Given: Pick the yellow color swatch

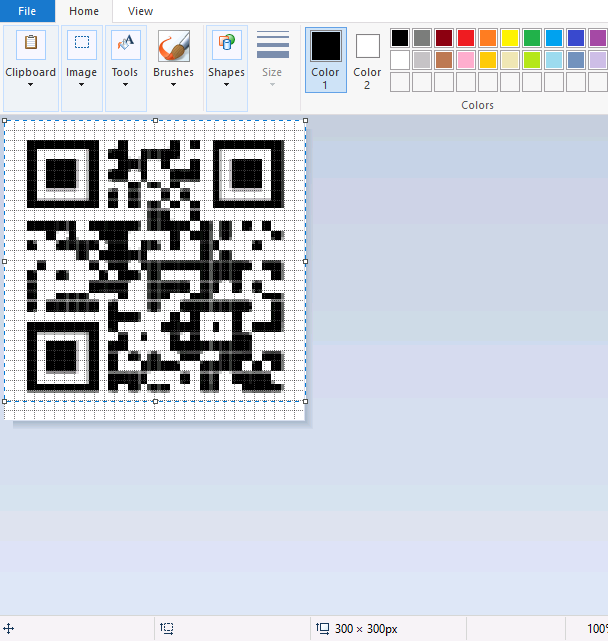Looking at the screenshot, I should click(x=510, y=38).
